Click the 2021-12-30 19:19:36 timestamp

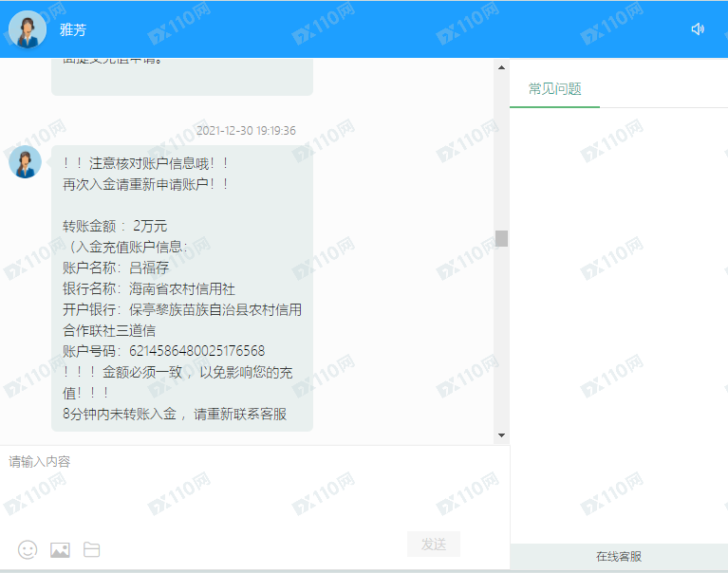point(246,131)
